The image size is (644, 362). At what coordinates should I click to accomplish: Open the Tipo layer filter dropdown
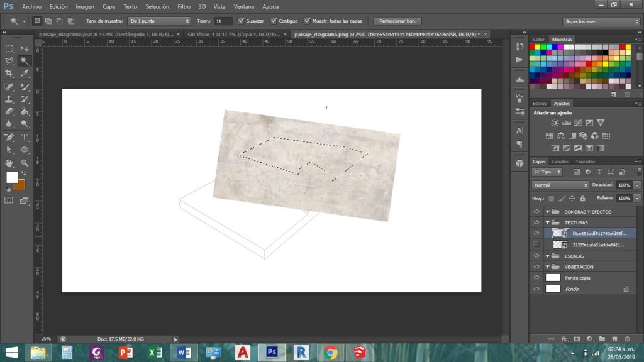pyautogui.click(x=547, y=172)
